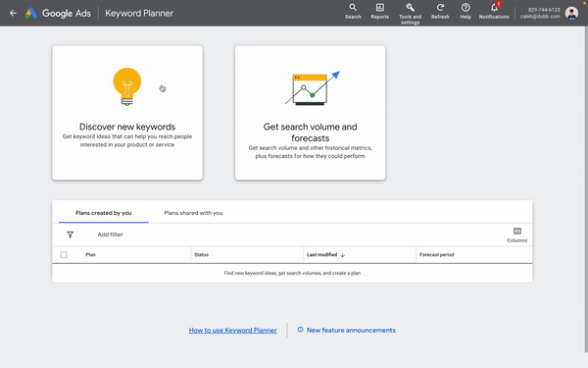Image resolution: width=588 pixels, height=368 pixels.
Task: Open New feature announcements link
Action: [351, 330]
